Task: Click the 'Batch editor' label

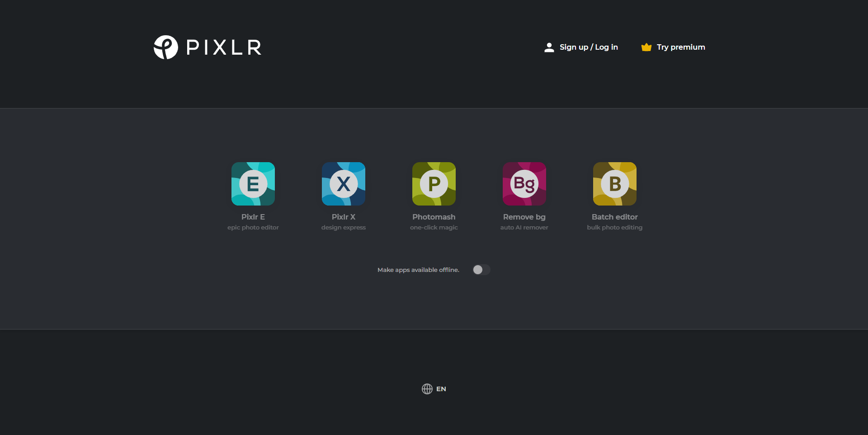Action: click(x=615, y=217)
